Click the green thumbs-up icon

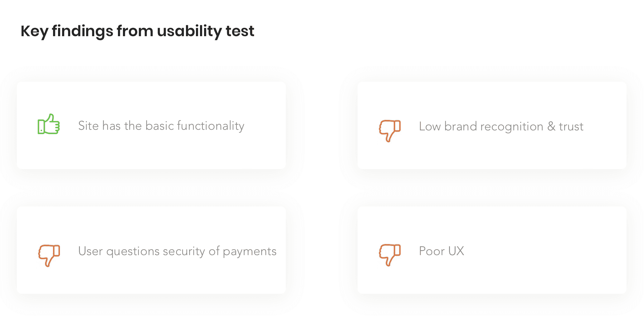pos(49,124)
